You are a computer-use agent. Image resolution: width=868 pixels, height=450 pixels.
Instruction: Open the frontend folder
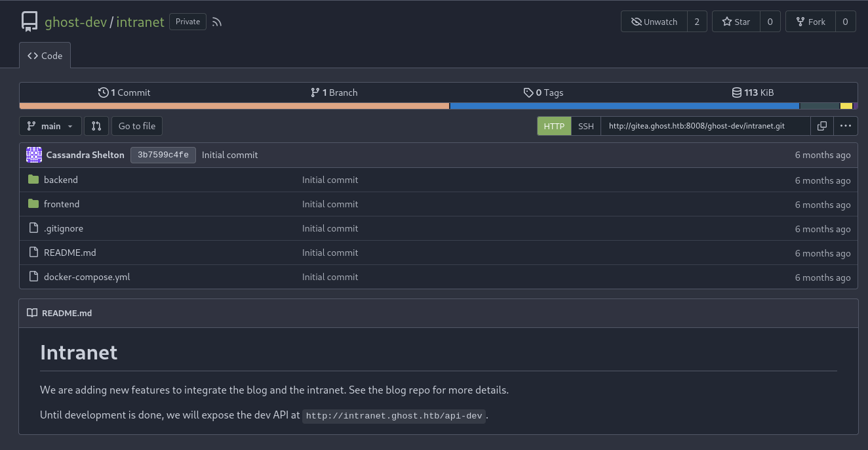(x=62, y=204)
